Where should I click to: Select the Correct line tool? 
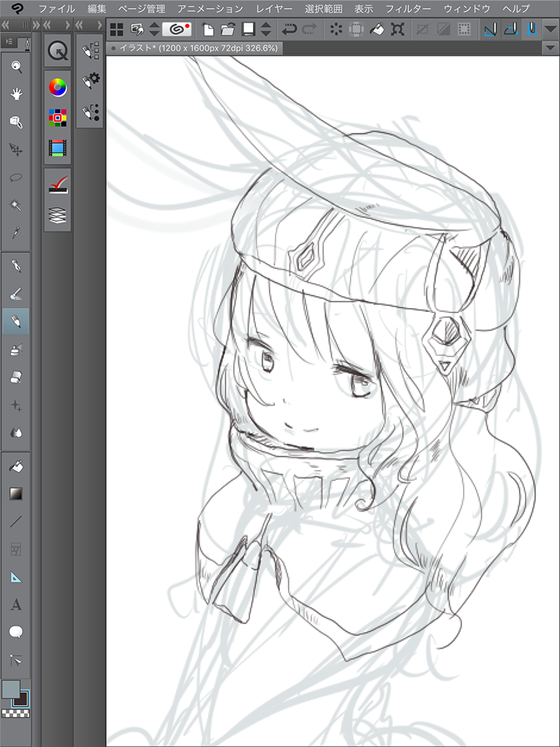(x=16, y=660)
